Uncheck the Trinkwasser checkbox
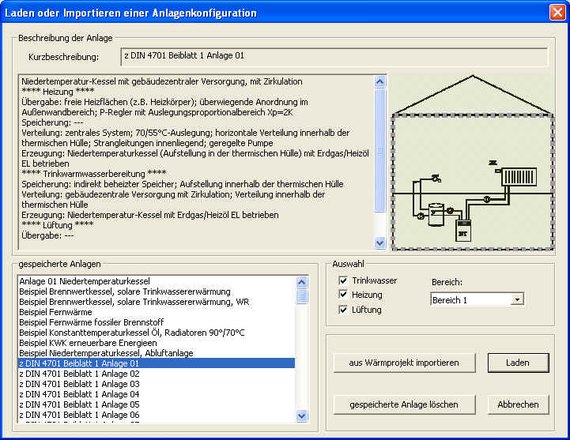 (x=342, y=280)
